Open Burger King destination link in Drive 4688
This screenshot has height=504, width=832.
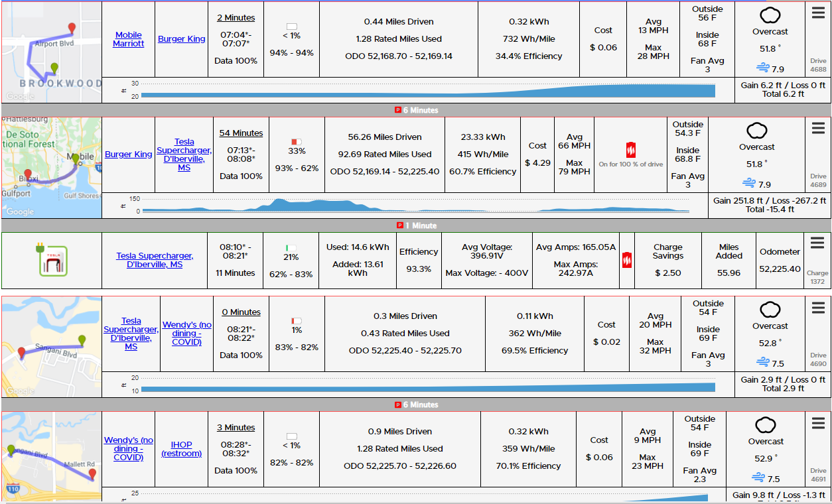click(182, 39)
